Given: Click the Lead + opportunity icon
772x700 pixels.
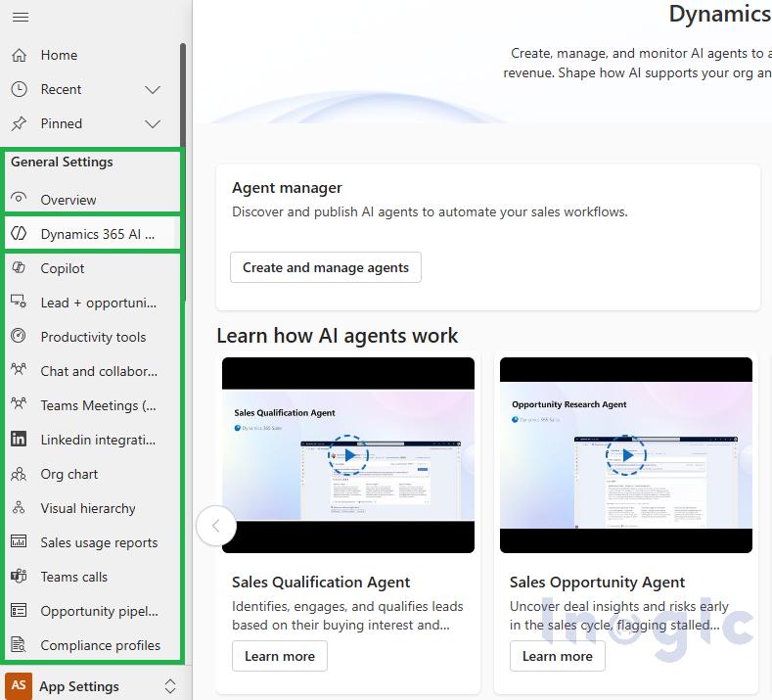Looking at the screenshot, I should click(x=19, y=302).
